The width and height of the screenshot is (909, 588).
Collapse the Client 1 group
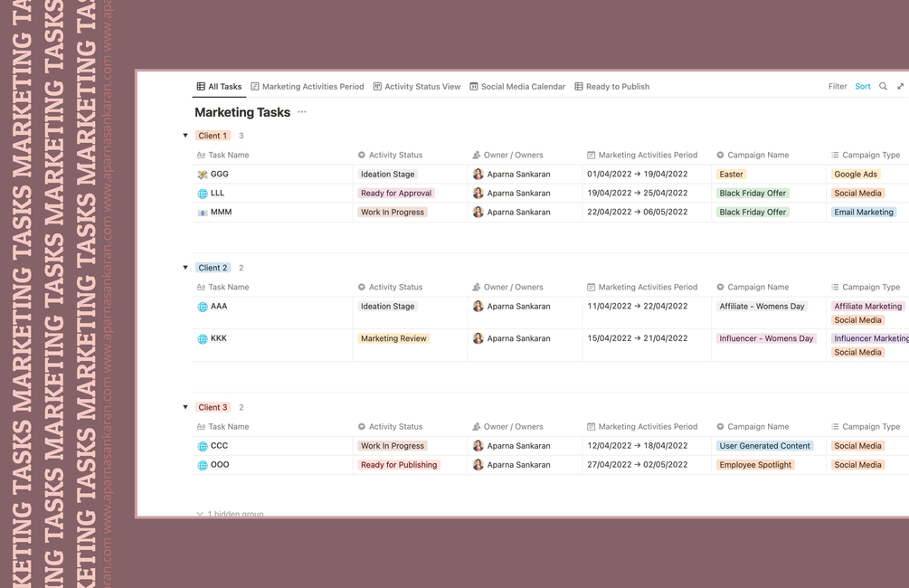coord(185,136)
